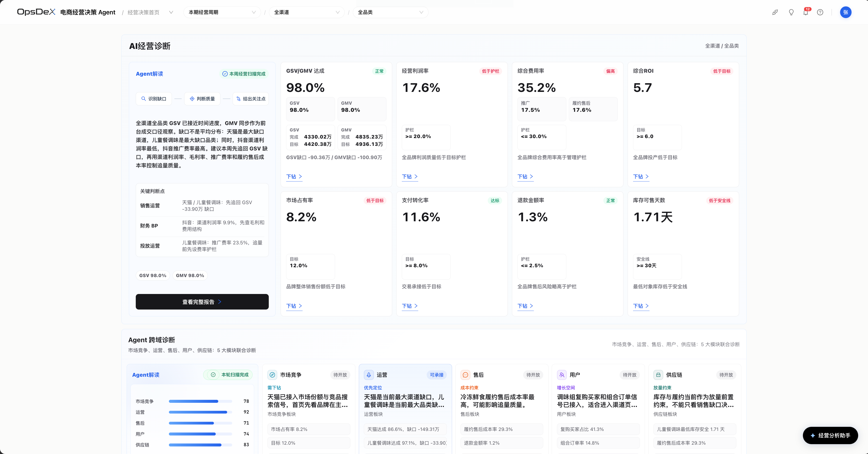This screenshot has height=454, width=868.
Task: Click the rocket icon on 运营 card
Action: (x=369, y=374)
